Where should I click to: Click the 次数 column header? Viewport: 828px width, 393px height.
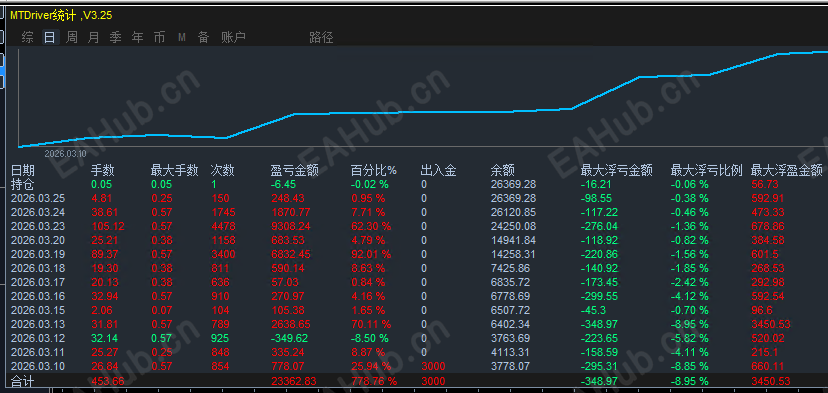(222, 171)
